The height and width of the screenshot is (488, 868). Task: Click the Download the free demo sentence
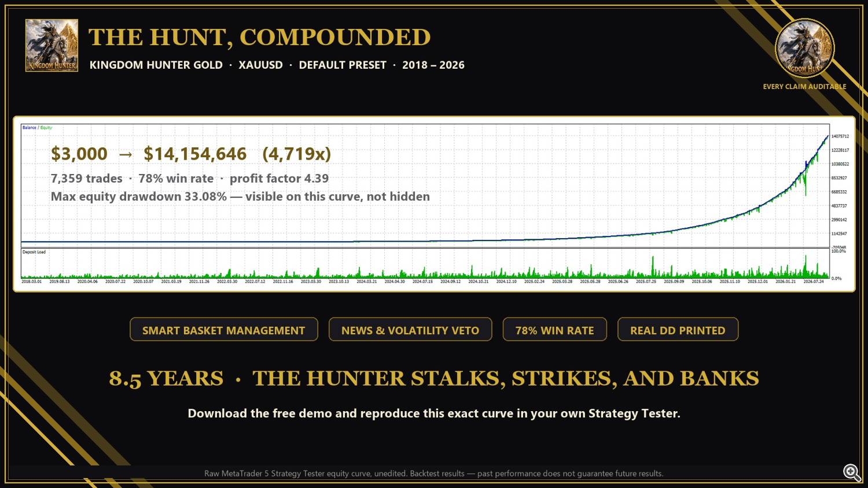tap(434, 413)
